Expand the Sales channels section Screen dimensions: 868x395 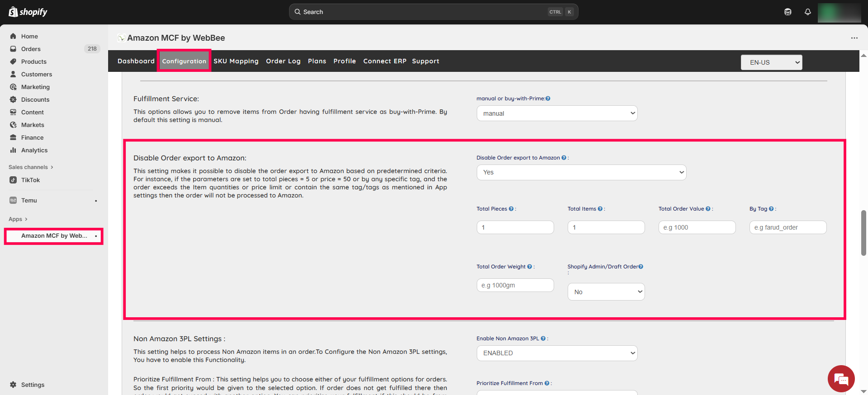[x=31, y=167]
